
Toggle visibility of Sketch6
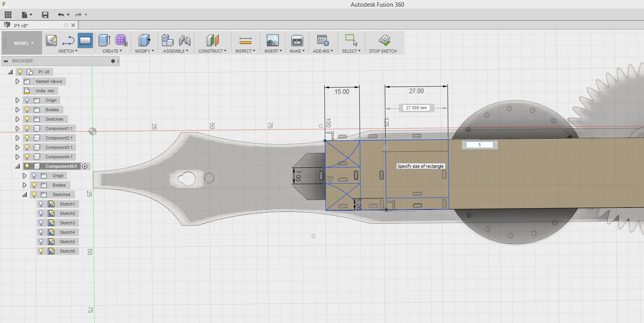41,251
